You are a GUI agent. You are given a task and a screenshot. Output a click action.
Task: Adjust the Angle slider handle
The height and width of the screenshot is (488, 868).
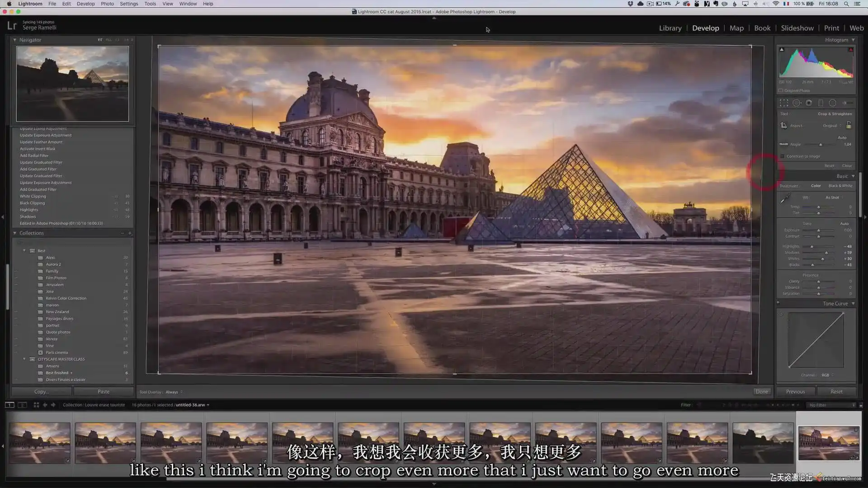pyautogui.click(x=821, y=145)
